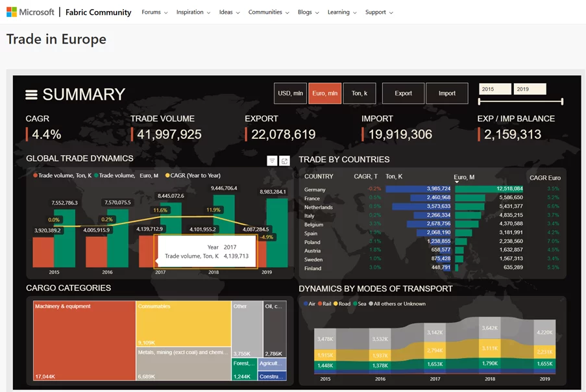Image resolution: width=586 pixels, height=392 pixels.
Task: Click the yellow CAGR Year to Year legend marker
Action: coord(167,175)
